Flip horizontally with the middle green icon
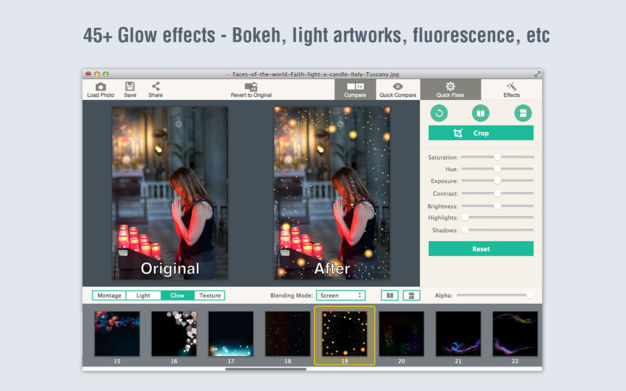This screenshot has height=391, width=626. click(x=481, y=113)
